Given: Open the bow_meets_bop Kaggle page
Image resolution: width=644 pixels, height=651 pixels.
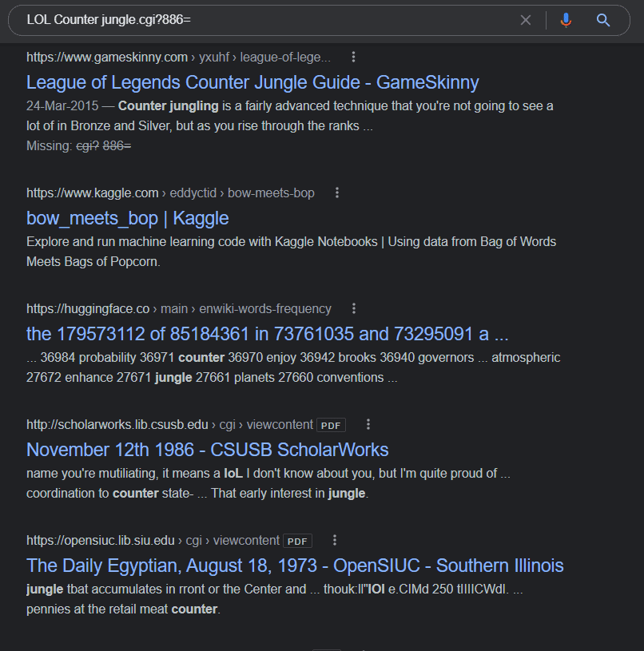Looking at the screenshot, I should coord(128,218).
